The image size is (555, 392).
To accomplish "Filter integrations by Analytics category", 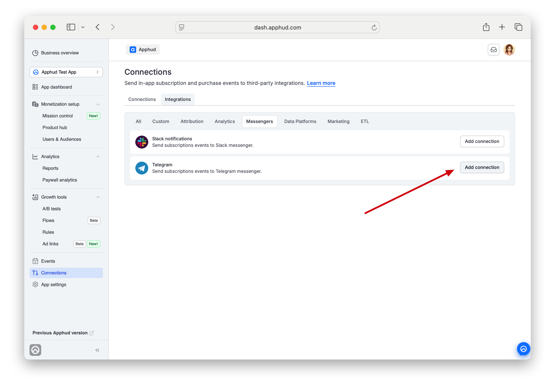I will (225, 121).
